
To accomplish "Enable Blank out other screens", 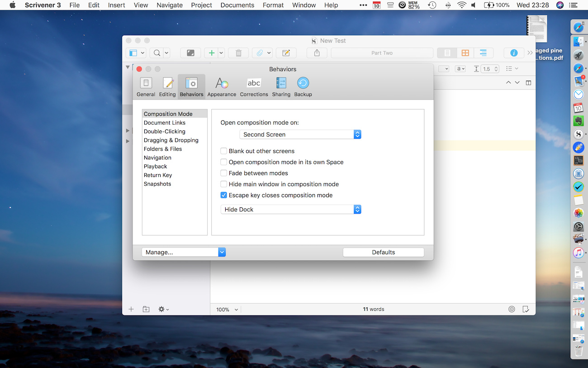I will pyautogui.click(x=223, y=151).
